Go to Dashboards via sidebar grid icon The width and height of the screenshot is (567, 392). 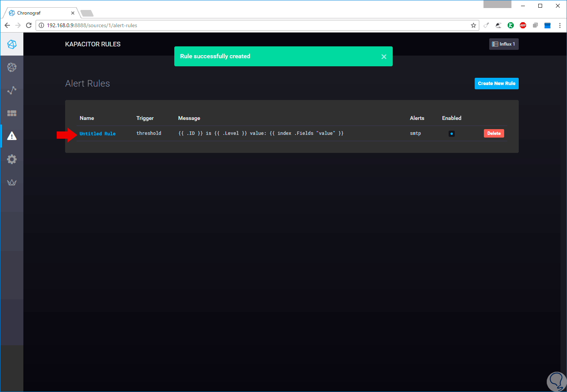(12, 113)
